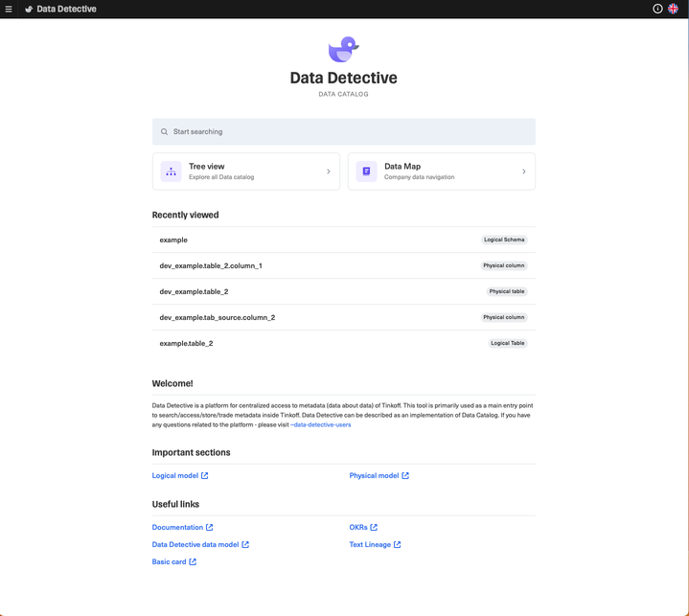689x616 pixels.
Task: Click external link icon beside OKRs
Action: coord(374,527)
